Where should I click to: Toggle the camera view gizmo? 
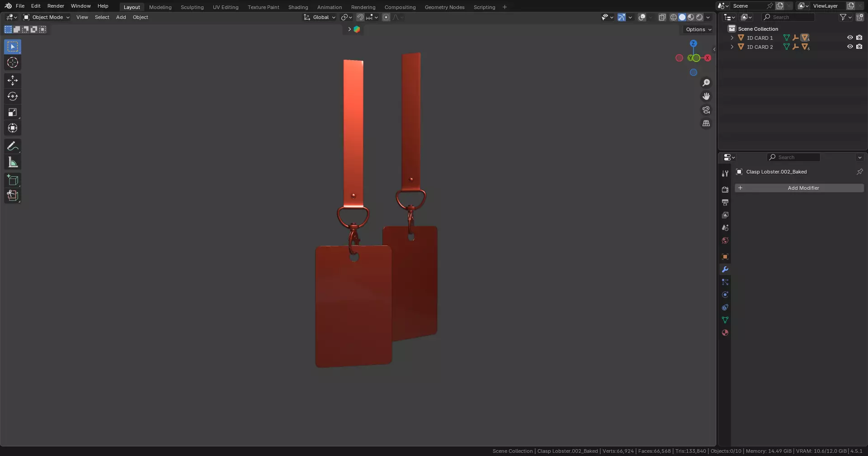(x=706, y=110)
